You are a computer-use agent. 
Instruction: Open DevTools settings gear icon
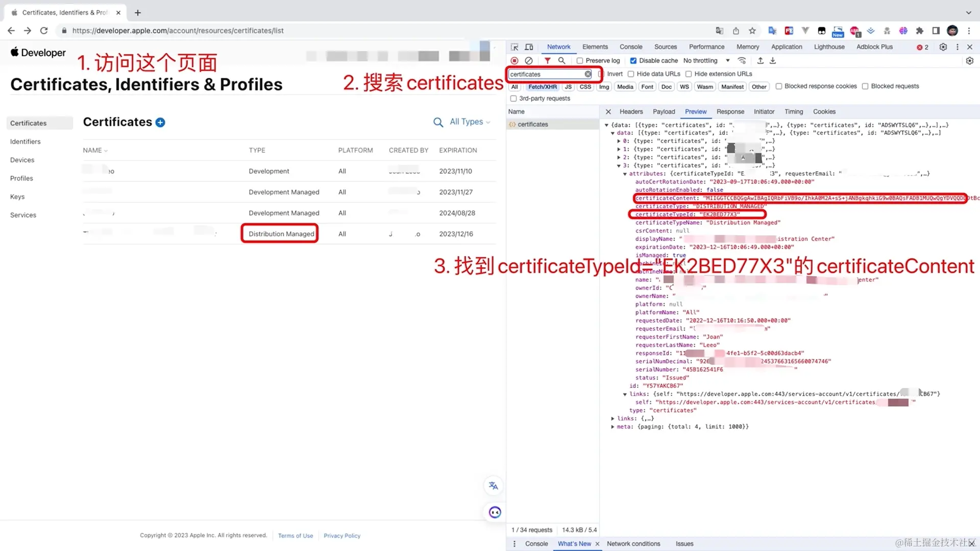[x=943, y=47]
